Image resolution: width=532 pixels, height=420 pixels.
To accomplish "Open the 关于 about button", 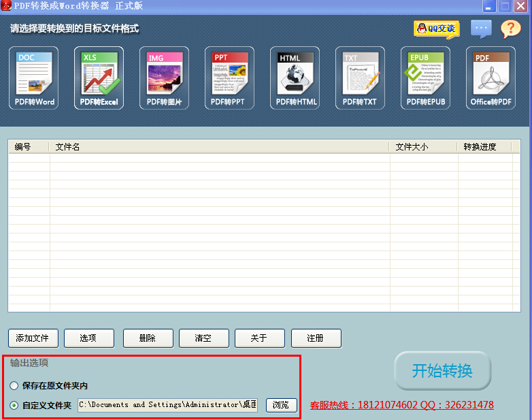I will (260, 338).
